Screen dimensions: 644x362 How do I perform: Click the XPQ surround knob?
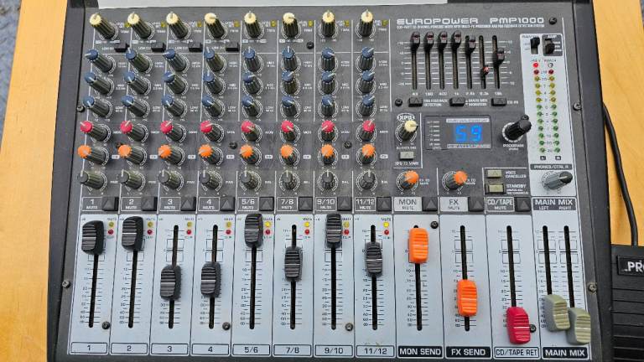(407, 131)
